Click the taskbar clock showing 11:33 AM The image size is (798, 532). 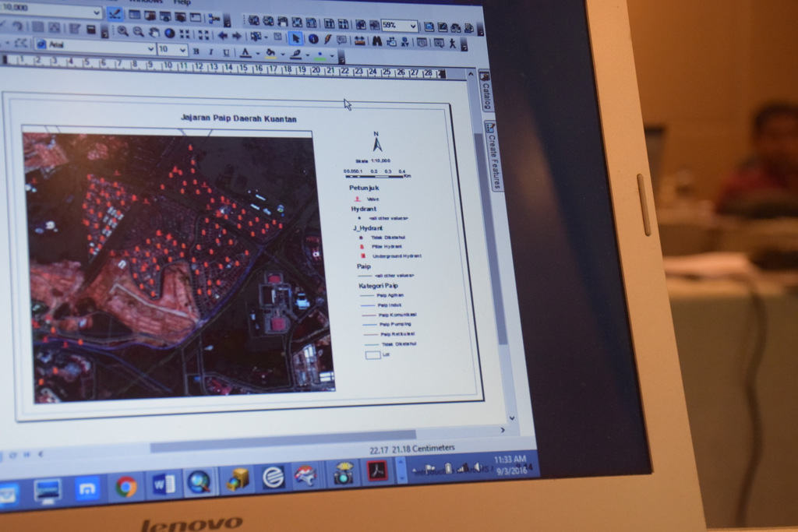pos(511,465)
